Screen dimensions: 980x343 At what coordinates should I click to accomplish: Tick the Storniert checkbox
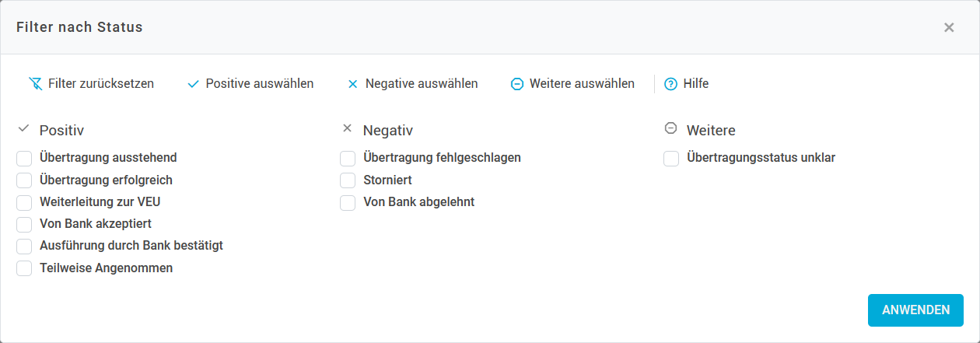point(348,180)
